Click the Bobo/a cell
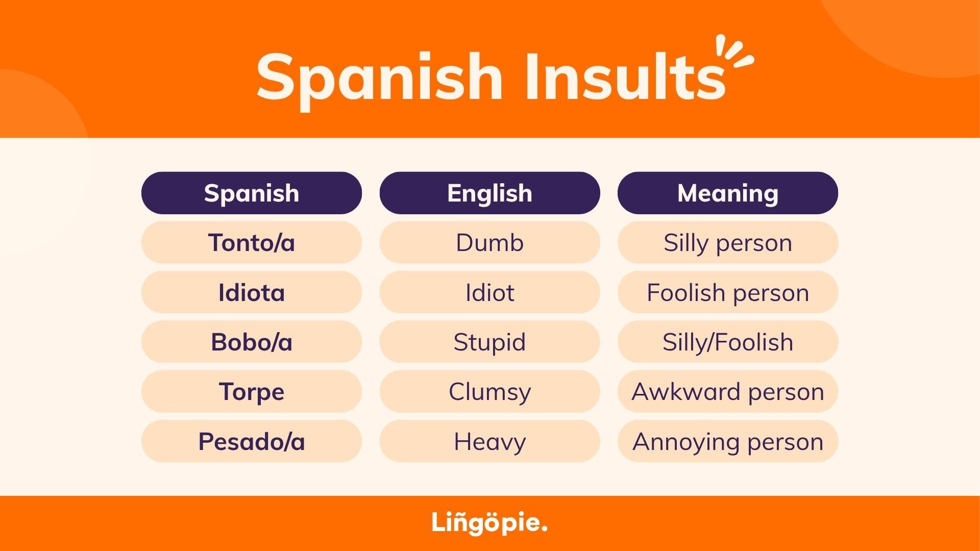980x551 pixels. (251, 342)
